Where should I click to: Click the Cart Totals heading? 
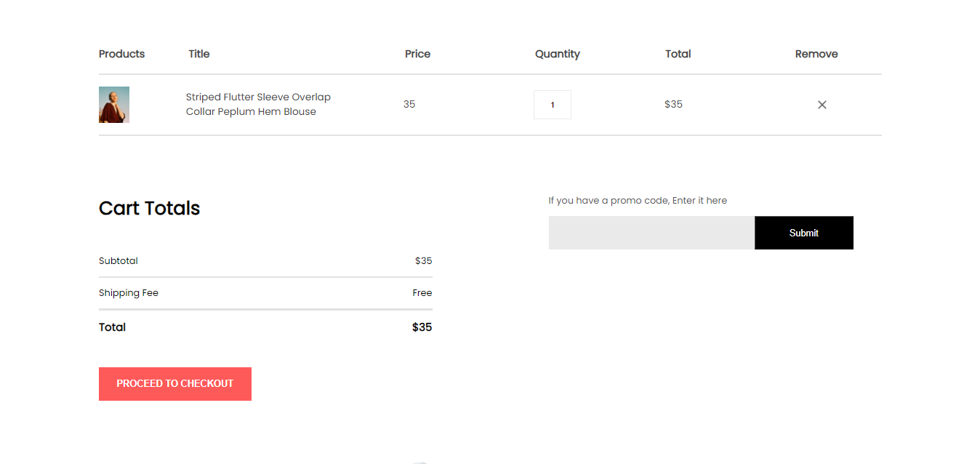coord(149,209)
